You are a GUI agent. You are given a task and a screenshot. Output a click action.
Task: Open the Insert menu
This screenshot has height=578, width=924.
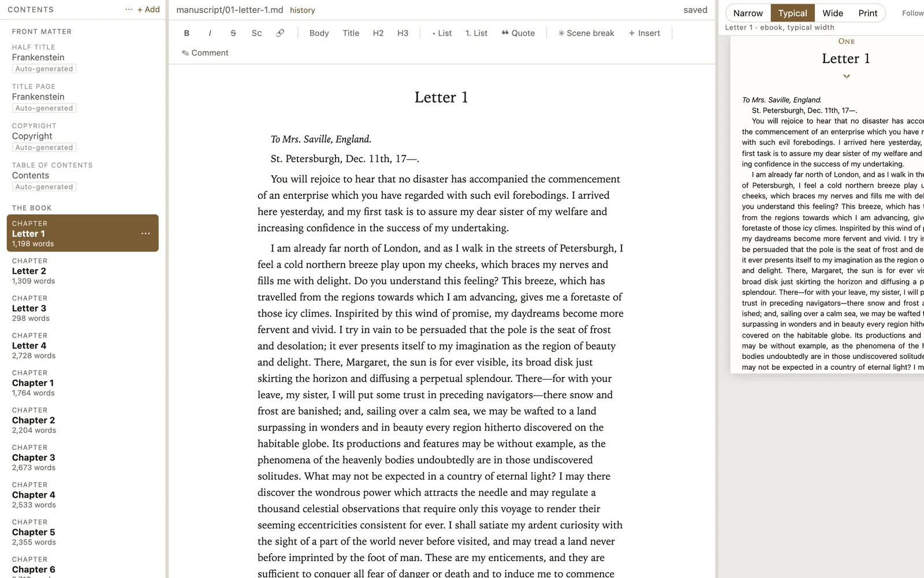tap(644, 33)
